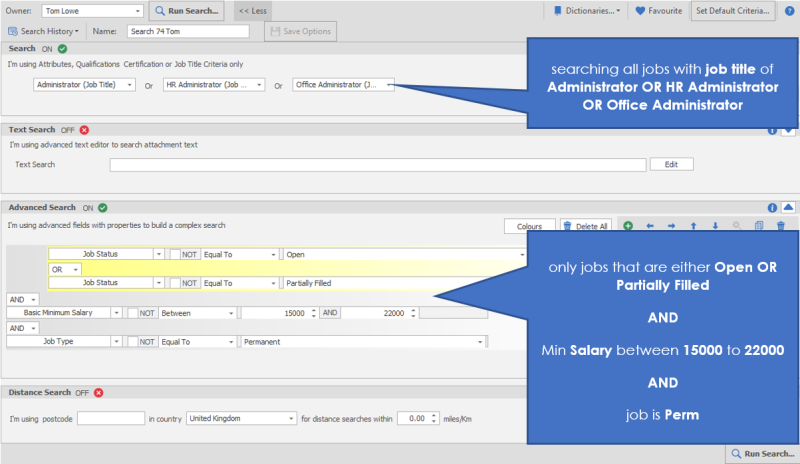The height and width of the screenshot is (464, 800).
Task: Click the green add criteria icon
Action: 628,226
